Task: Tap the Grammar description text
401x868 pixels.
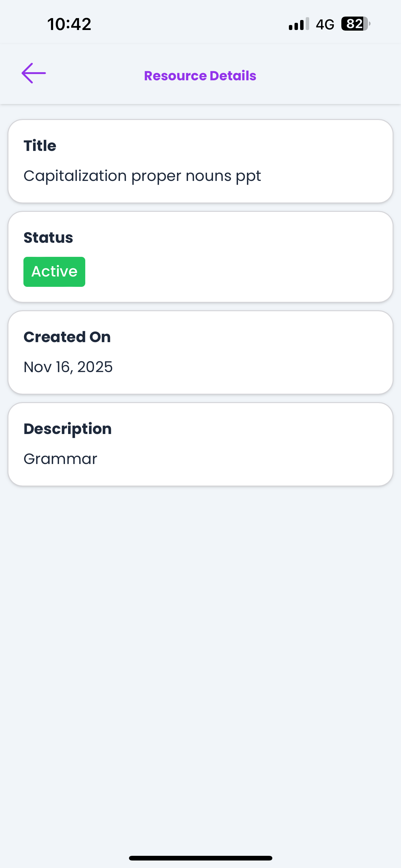Action: tap(60, 459)
